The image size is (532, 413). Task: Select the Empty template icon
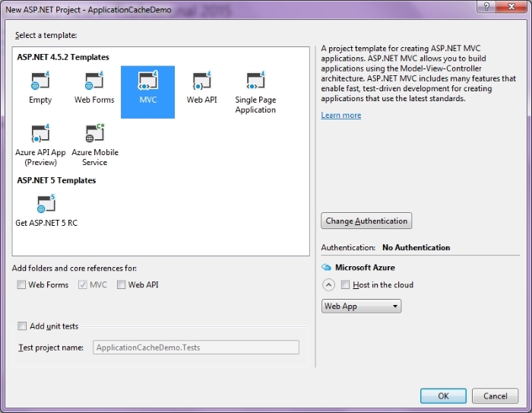(x=40, y=81)
